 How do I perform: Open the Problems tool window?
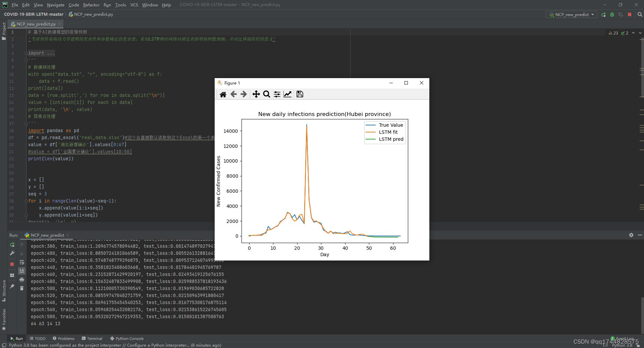point(63,339)
